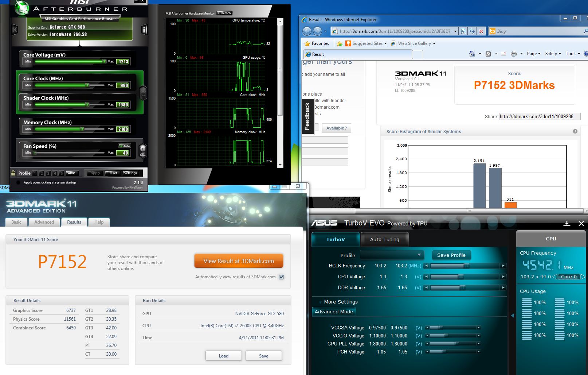Click the Compatibility View icon in IE

coord(463,31)
